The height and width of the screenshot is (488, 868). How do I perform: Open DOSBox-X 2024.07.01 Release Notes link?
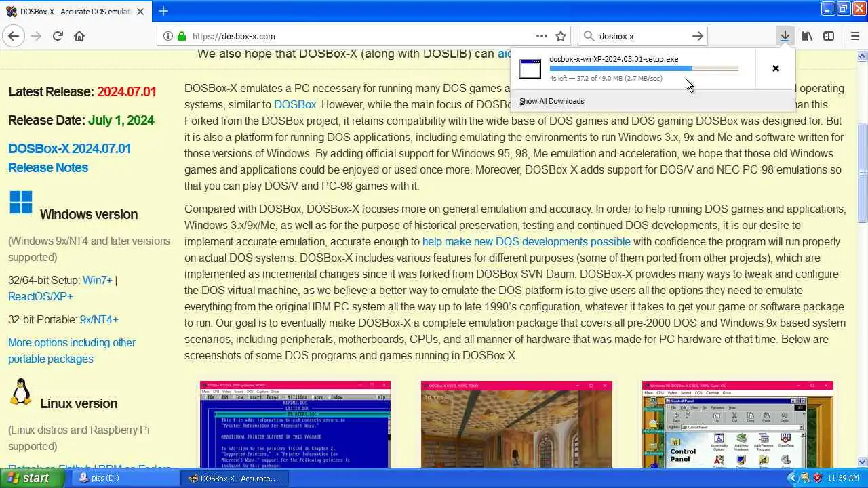pos(69,158)
